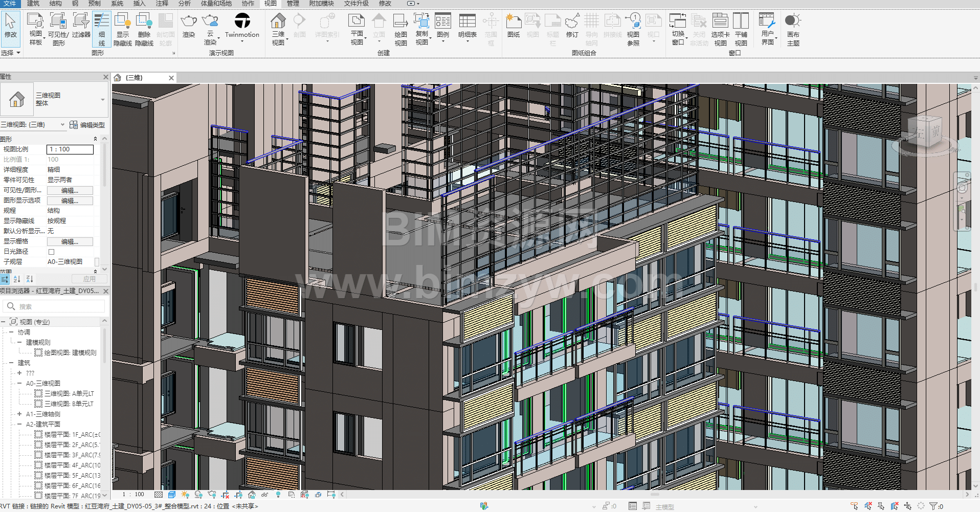Click Edit button for Graphic Display Options (图形显示选项)
The image size is (980, 512).
click(x=70, y=201)
